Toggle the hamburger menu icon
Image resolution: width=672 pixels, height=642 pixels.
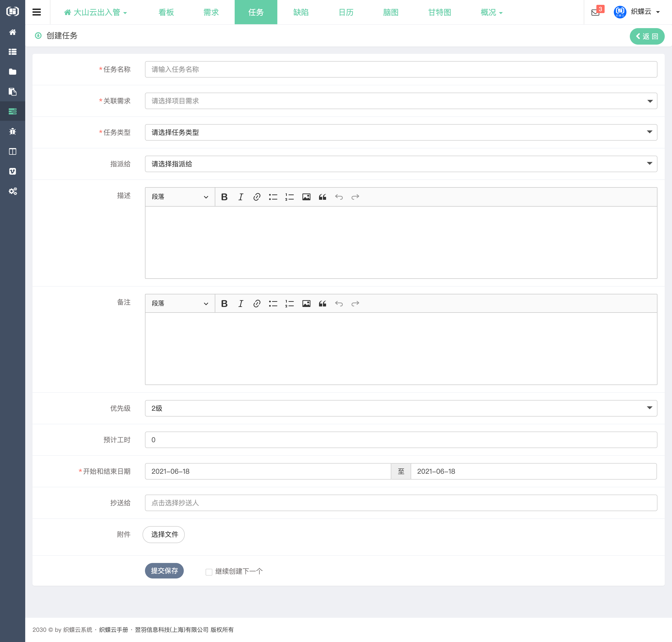click(x=37, y=12)
